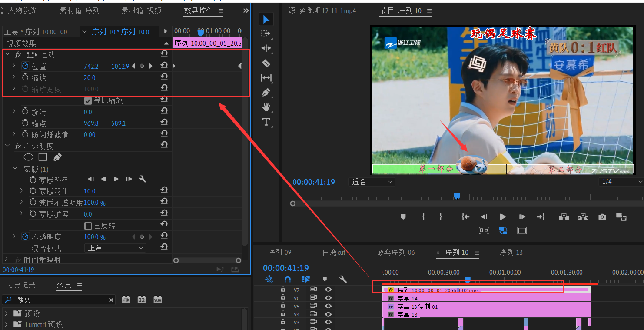
Task: Go to next 位置 keyframe
Action: (x=150, y=66)
